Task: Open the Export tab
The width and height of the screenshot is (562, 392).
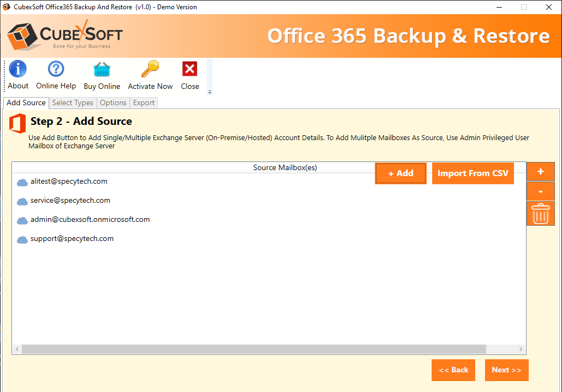Action: pos(144,102)
